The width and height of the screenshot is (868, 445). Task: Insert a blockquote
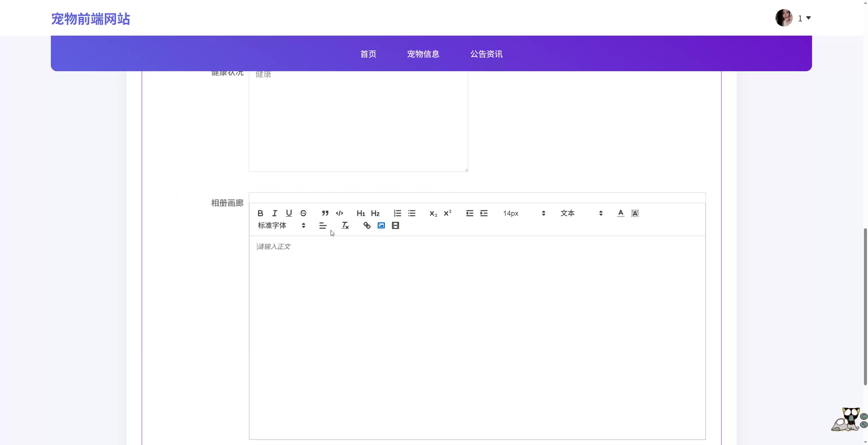pyautogui.click(x=325, y=213)
